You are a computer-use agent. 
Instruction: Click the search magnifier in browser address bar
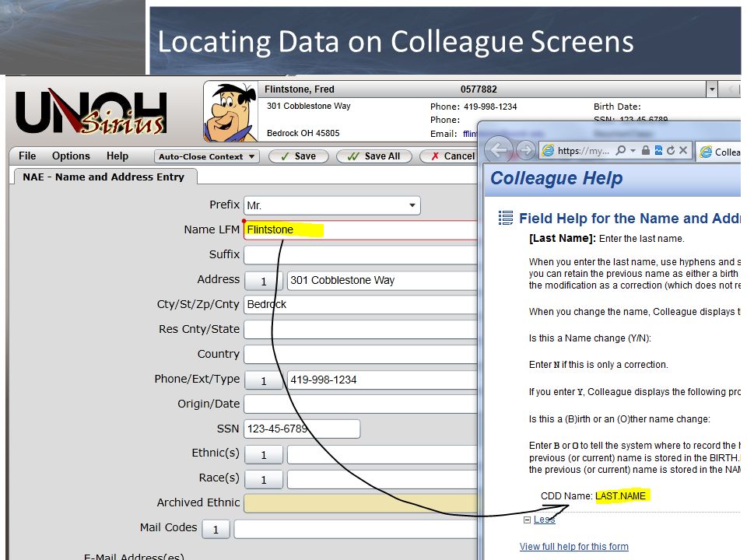click(620, 150)
